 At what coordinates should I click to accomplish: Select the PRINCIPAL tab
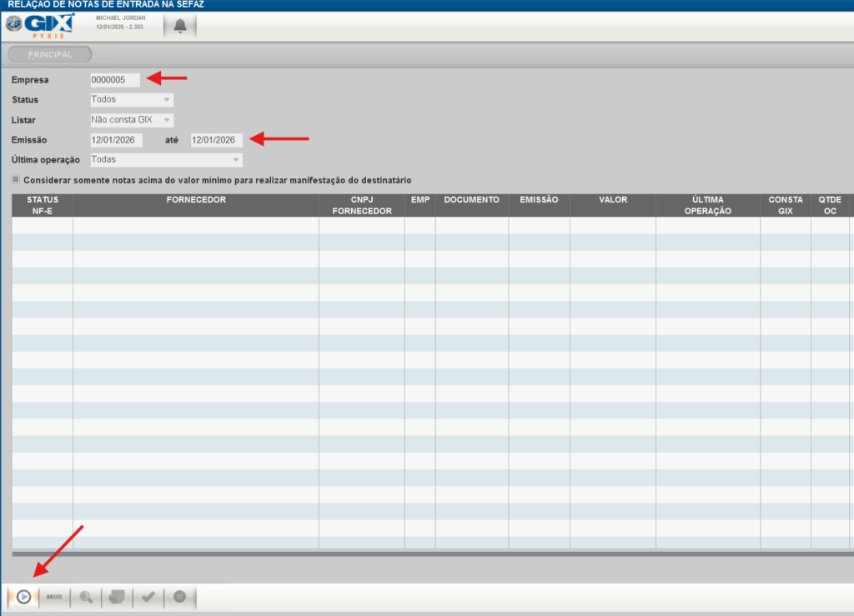[49, 55]
